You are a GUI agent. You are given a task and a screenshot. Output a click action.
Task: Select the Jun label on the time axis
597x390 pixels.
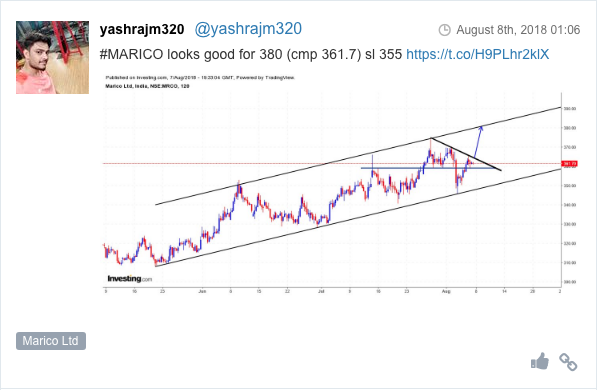tap(202, 291)
